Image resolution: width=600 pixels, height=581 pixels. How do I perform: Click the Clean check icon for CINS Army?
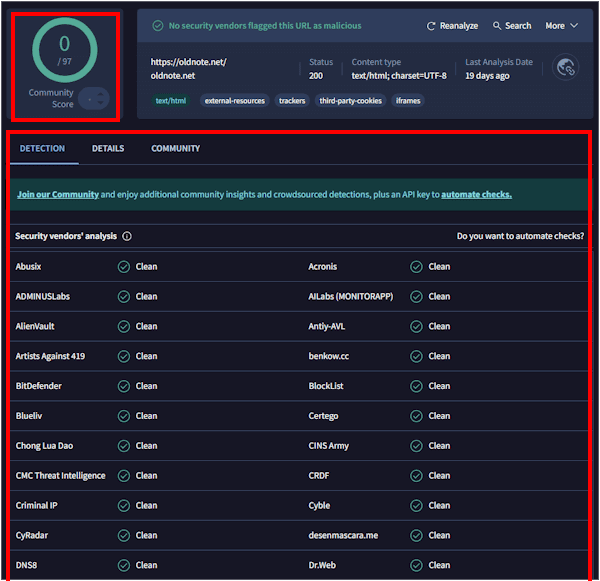pos(416,446)
